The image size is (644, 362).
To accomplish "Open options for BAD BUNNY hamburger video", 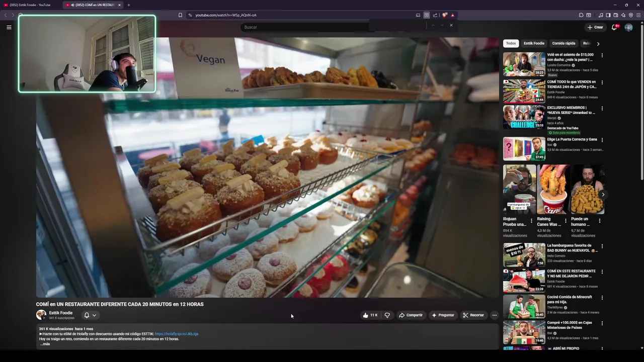I will pyautogui.click(x=602, y=246).
